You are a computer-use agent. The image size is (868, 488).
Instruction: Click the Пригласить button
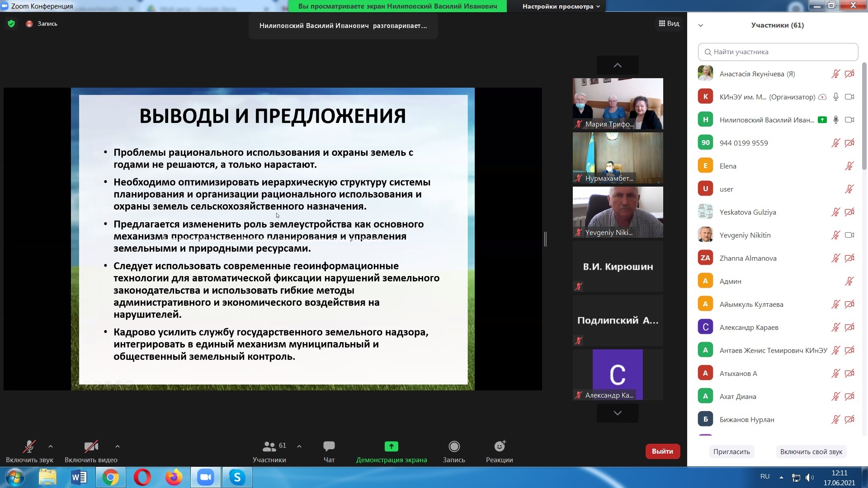pyautogui.click(x=731, y=451)
